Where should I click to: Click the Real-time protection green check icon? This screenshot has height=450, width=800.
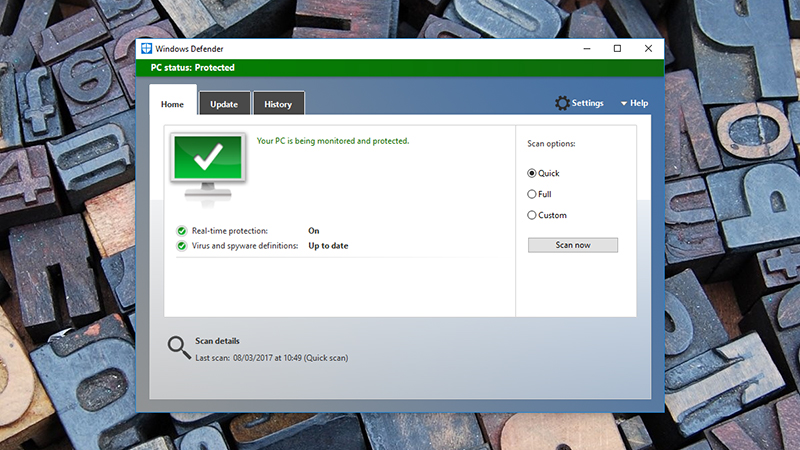point(182,231)
